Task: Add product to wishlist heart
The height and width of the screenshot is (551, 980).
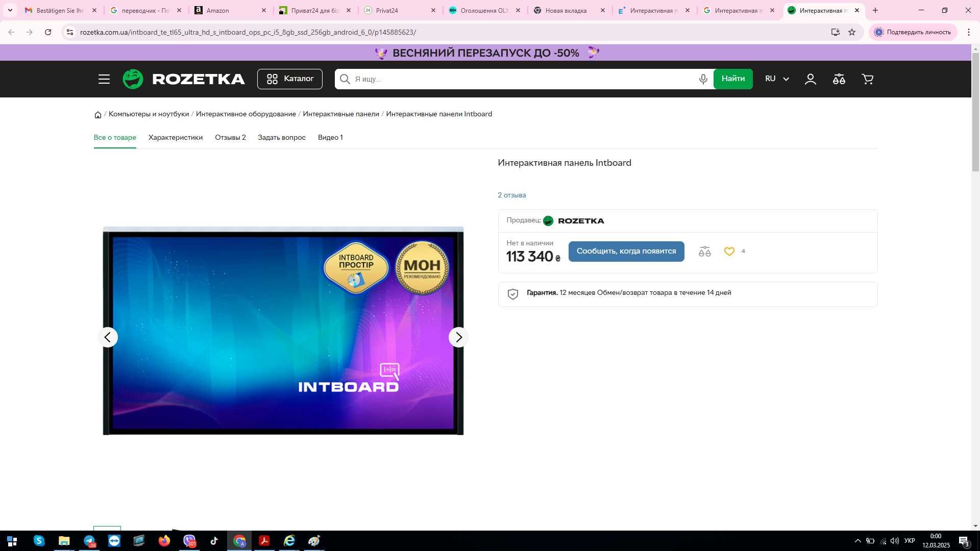Action: coord(729,252)
